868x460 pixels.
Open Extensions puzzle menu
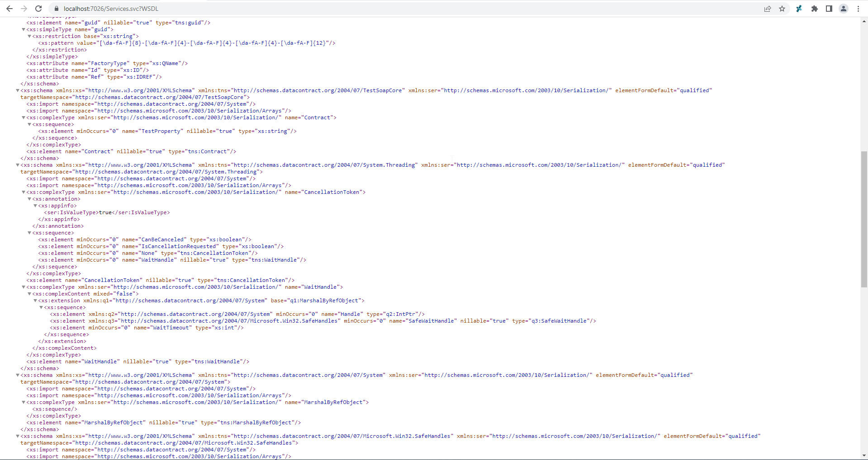[815, 9]
